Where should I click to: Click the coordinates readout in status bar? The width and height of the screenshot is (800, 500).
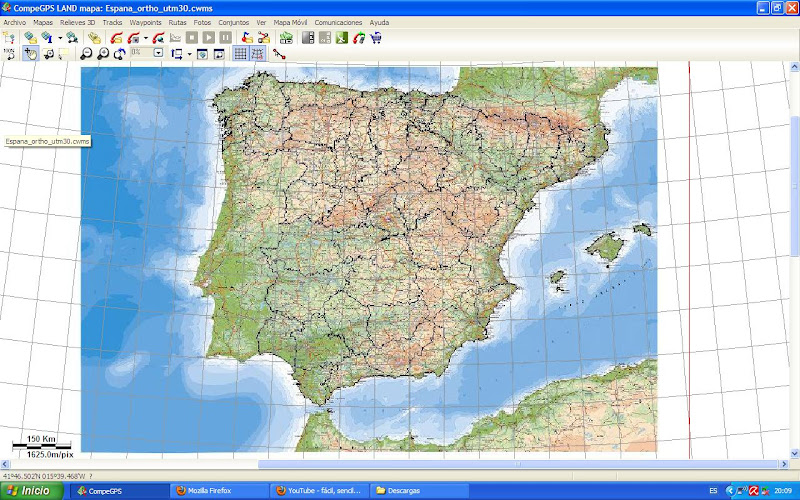[x=45, y=477]
